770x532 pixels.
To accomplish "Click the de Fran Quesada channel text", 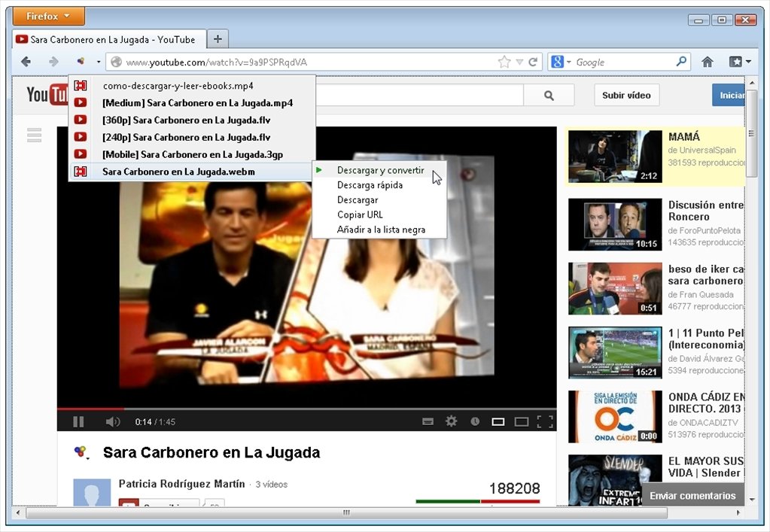I will [701, 294].
